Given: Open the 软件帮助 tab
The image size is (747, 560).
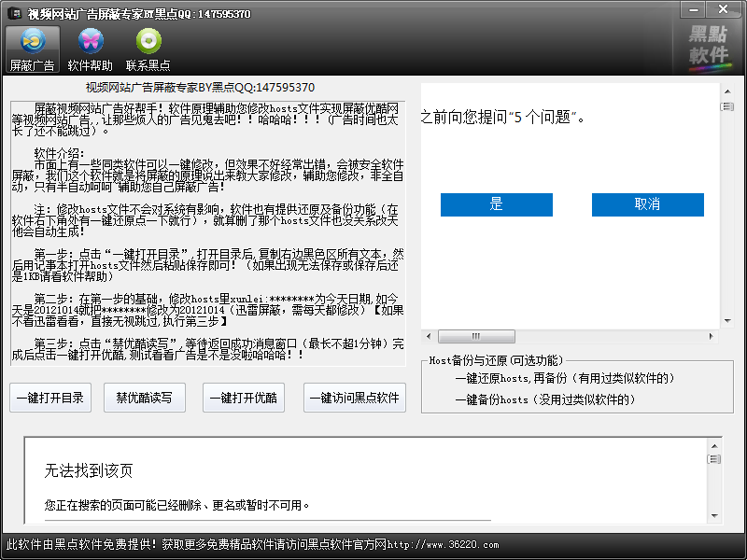Looking at the screenshot, I should pos(90,49).
